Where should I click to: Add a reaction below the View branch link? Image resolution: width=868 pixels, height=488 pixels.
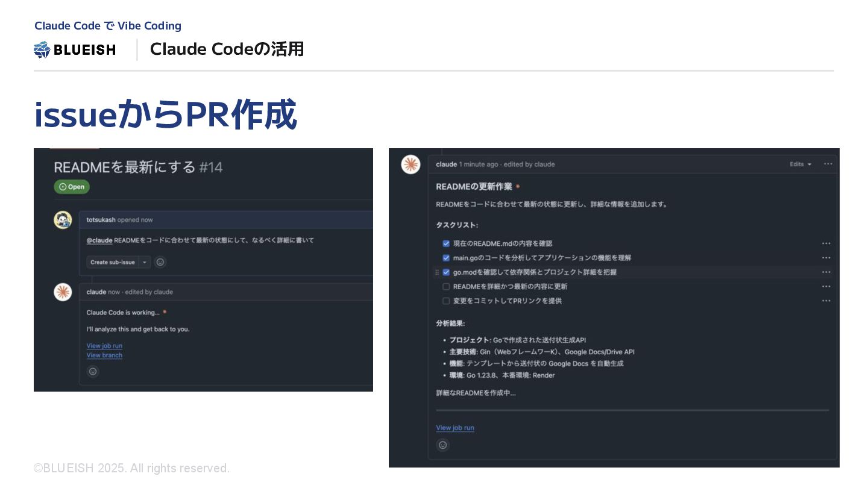tap(93, 371)
